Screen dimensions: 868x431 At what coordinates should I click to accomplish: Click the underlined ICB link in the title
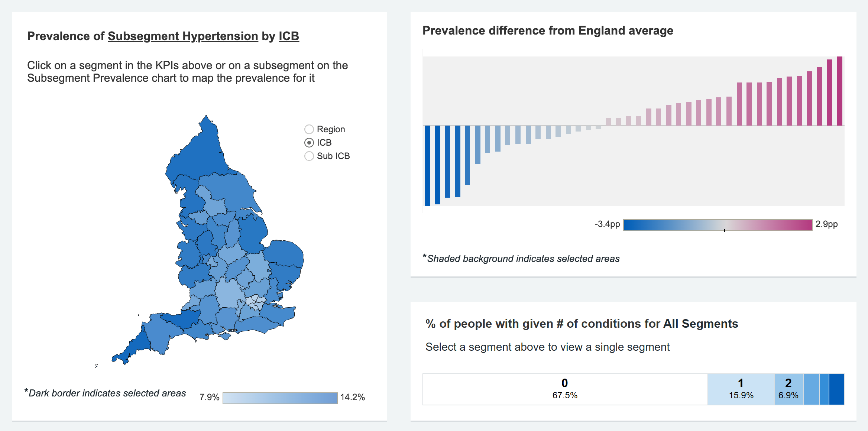pos(289,36)
